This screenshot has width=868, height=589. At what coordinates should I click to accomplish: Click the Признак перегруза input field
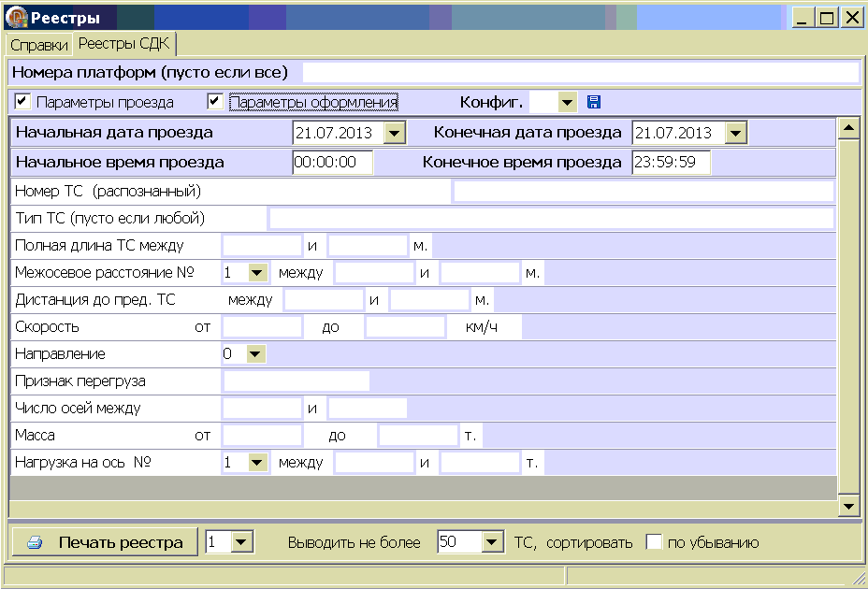pos(296,381)
